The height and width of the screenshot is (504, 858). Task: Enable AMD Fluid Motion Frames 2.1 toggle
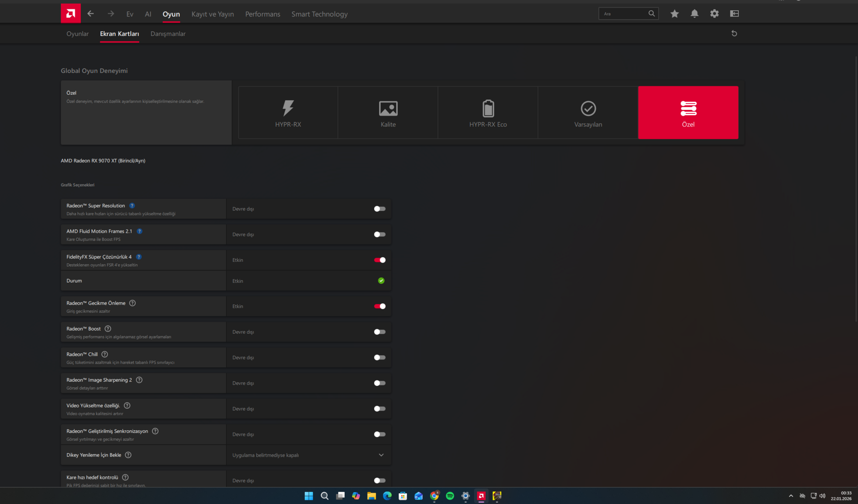[380, 235]
